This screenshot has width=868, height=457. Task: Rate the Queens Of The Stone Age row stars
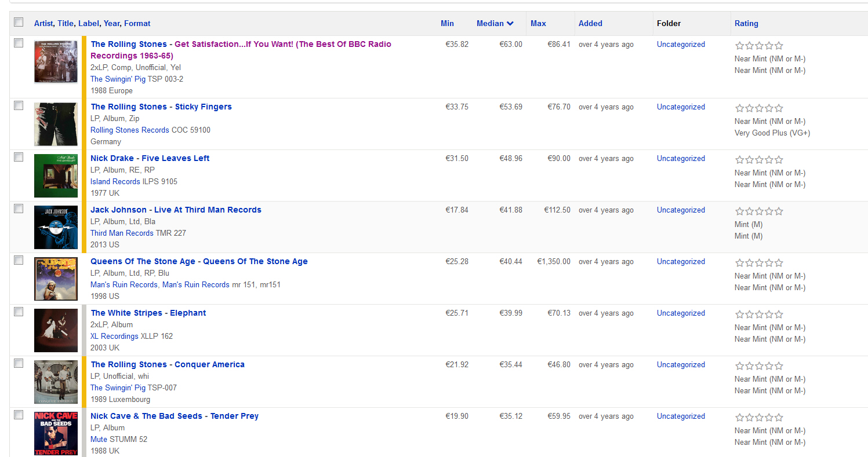(759, 262)
